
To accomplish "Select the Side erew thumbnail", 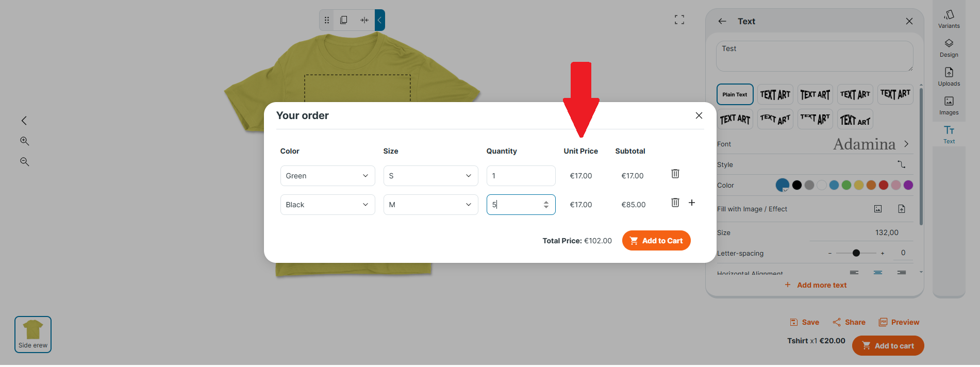I will (33, 335).
